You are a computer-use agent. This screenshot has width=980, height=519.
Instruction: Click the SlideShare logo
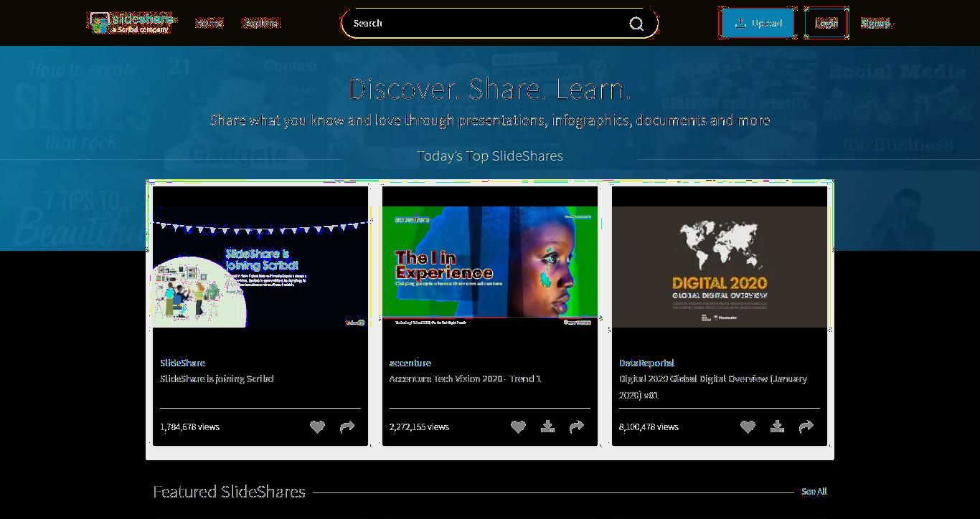[131, 23]
